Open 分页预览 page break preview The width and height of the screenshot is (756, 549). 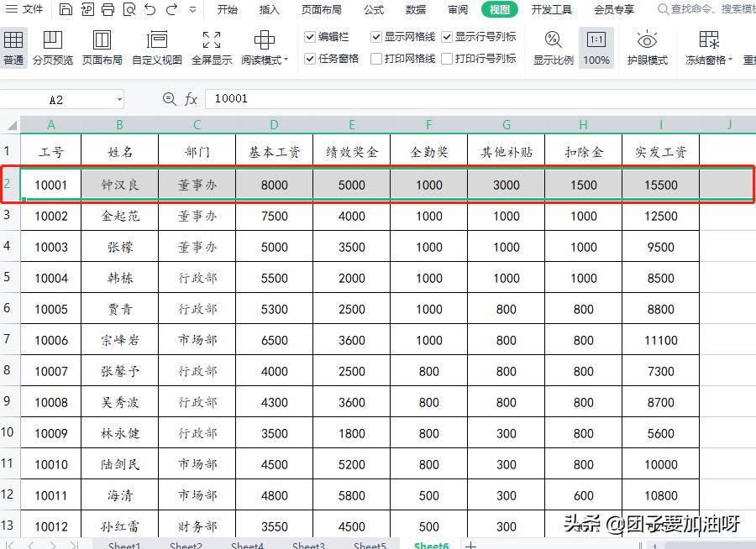pos(55,48)
